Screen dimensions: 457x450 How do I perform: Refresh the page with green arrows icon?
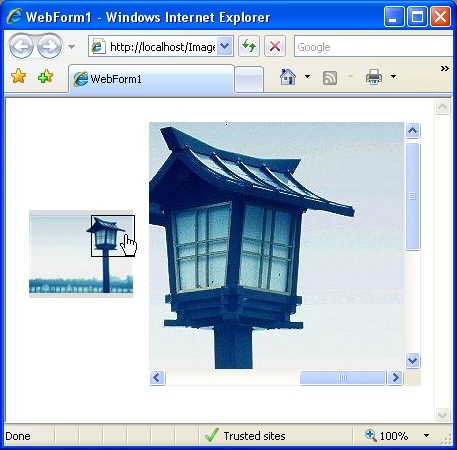point(249,46)
